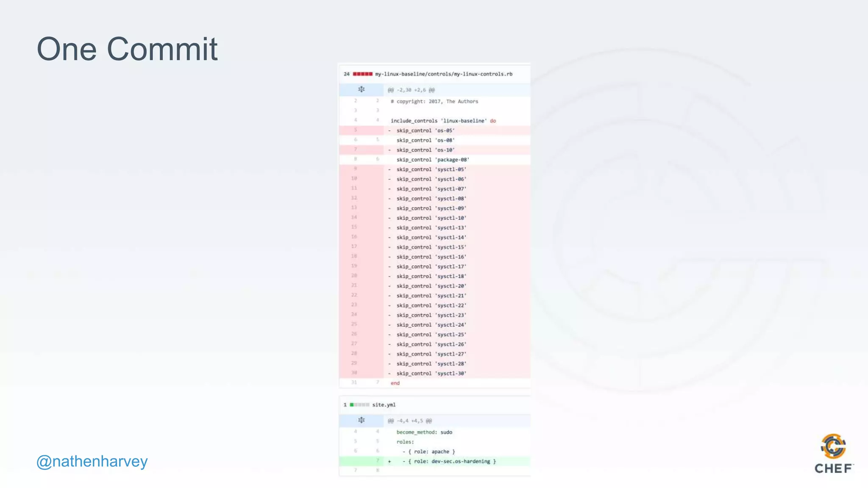Expand hidden lines in site.yml diff
This screenshot has width=868, height=488.
(x=361, y=420)
